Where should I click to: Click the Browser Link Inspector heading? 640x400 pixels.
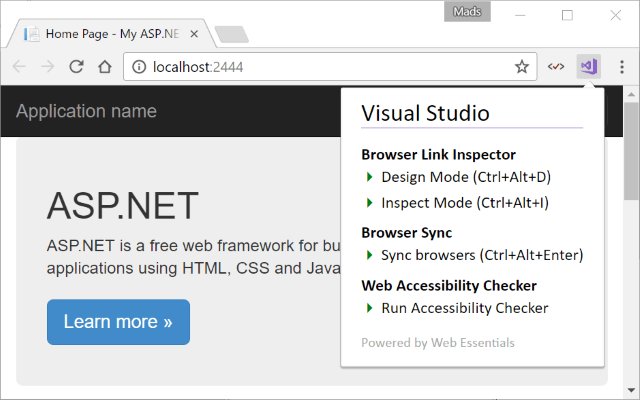438,155
